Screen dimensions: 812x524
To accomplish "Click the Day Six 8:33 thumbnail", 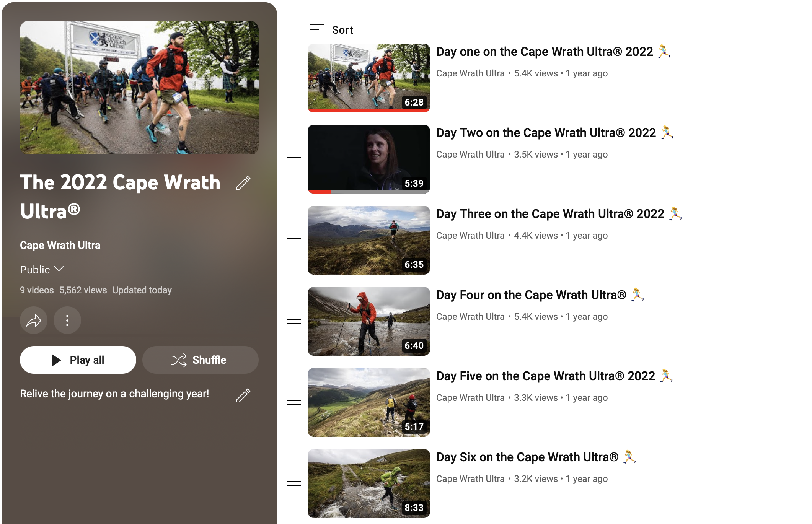I will click(x=369, y=483).
